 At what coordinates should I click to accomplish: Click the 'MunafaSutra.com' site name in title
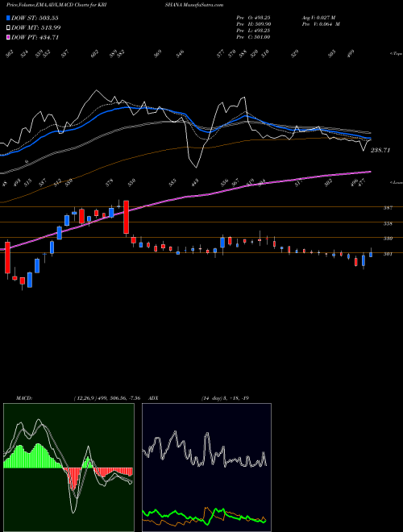pos(206,5)
